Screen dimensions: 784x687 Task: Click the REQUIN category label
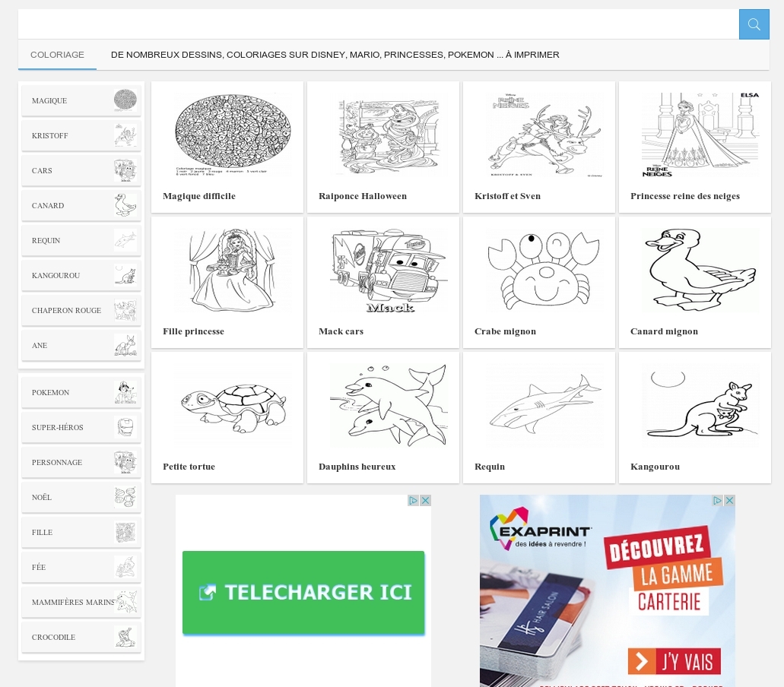46,241
